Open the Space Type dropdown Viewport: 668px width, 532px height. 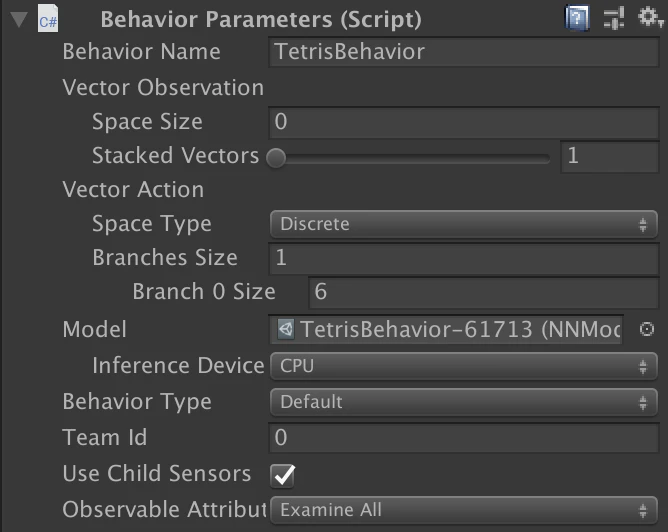463,224
